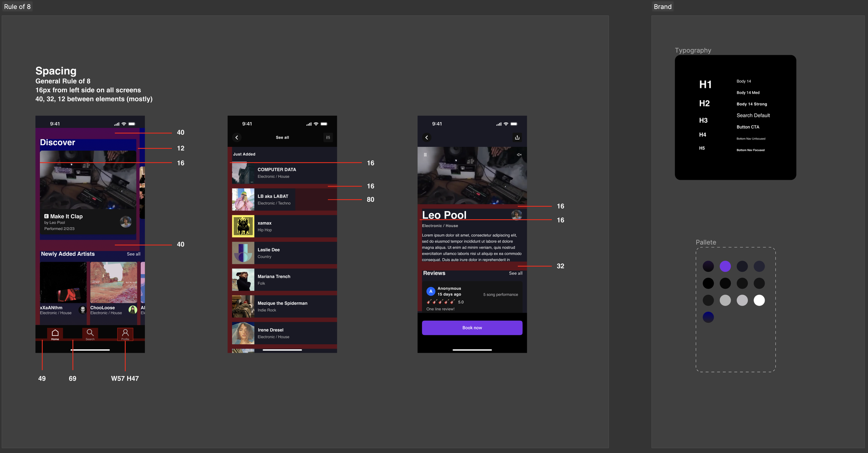
Task: Click See all beside Reviews heading
Action: pos(515,273)
